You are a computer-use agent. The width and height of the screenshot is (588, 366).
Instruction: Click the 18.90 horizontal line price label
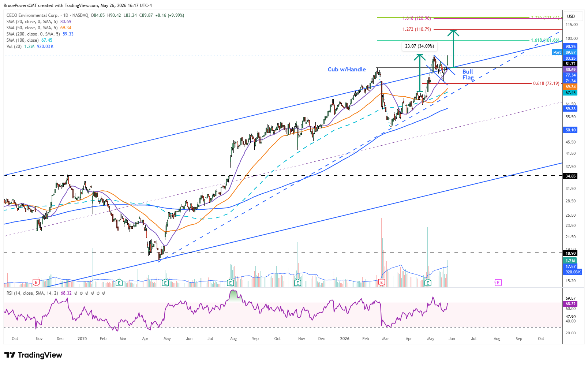point(570,253)
